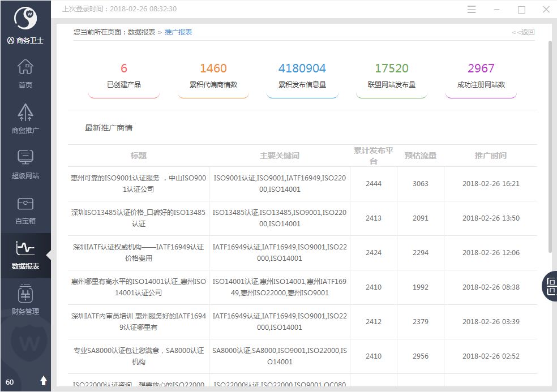The width and height of the screenshot is (557, 392).
Task: Open the 超级网站 website icon
Action: click(x=25, y=162)
